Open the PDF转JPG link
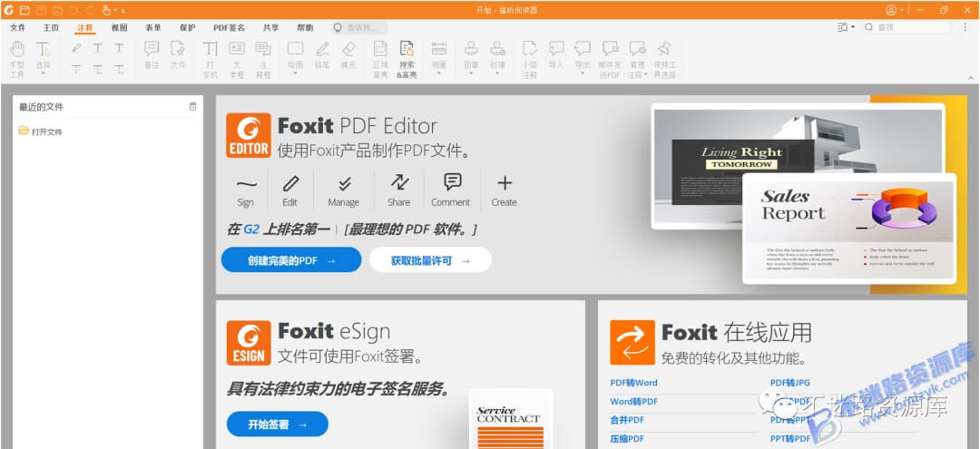This screenshot has width=980, height=449. coord(790,382)
